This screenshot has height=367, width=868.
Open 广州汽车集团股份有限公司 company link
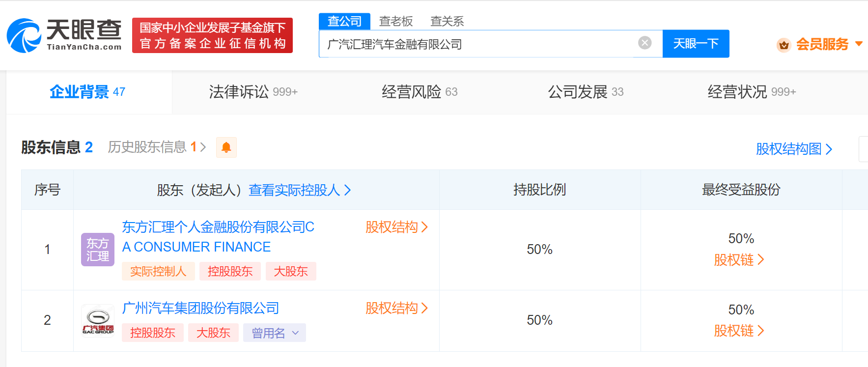coord(200,308)
